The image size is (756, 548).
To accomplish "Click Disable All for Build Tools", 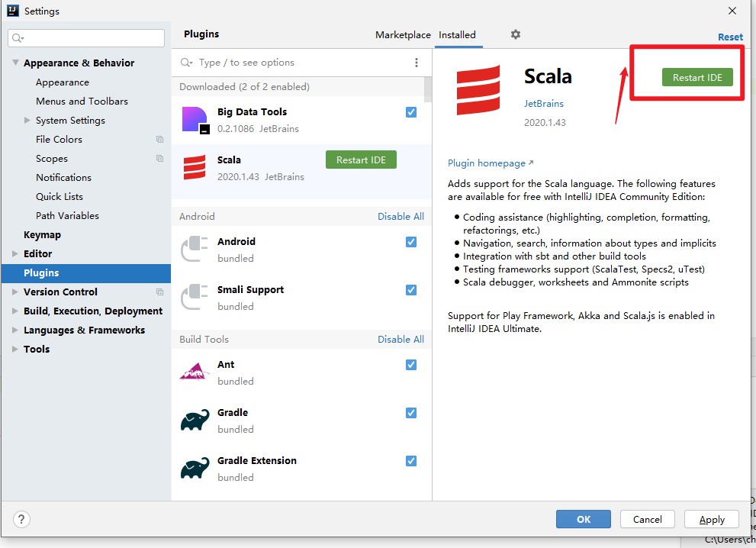I will [x=401, y=340].
